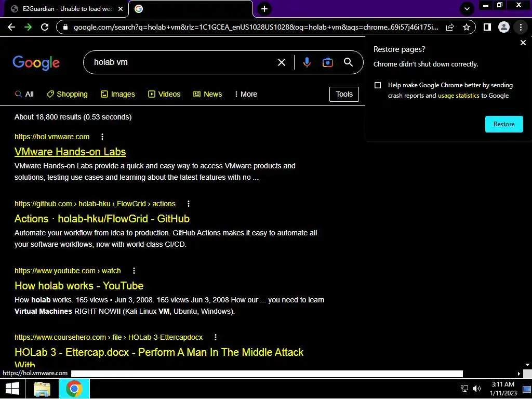Open network status in system tray
Screen dimensions: 532x399
point(464,389)
